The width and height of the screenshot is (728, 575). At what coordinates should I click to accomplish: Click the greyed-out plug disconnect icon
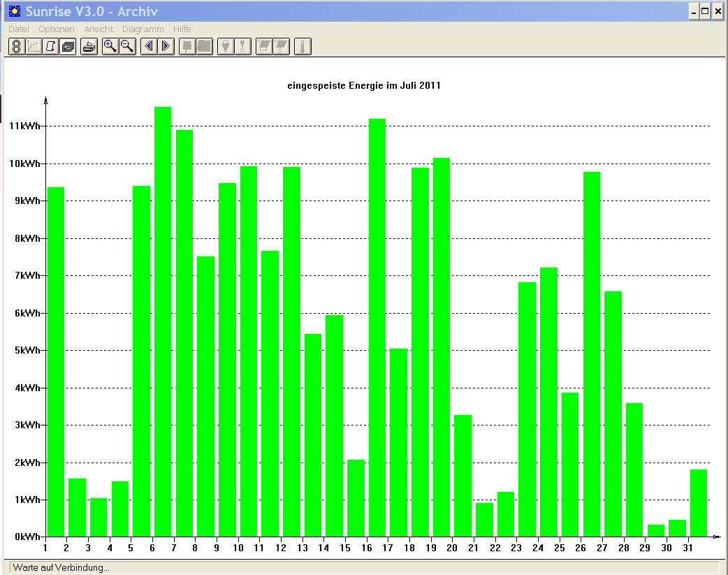coord(243,46)
